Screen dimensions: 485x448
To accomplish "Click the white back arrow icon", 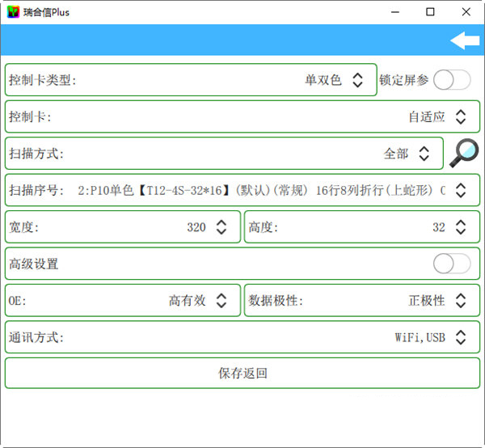I will click(x=464, y=40).
